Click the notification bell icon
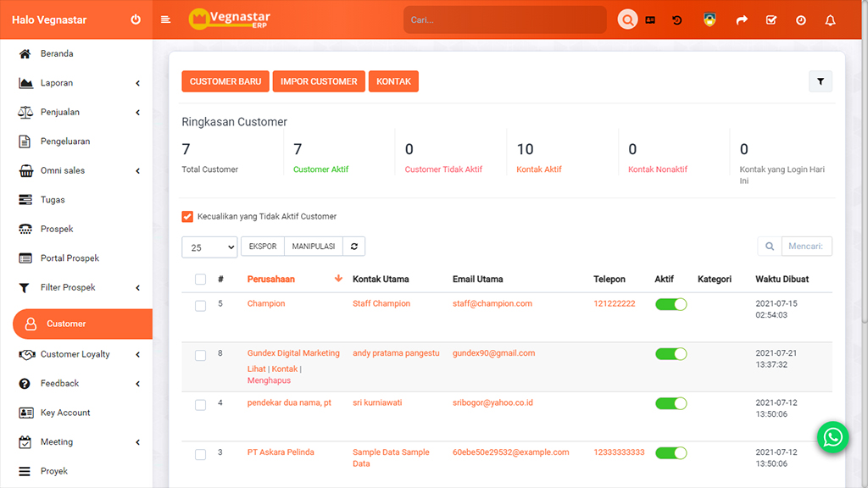Viewport: 868px width, 488px height. [830, 20]
